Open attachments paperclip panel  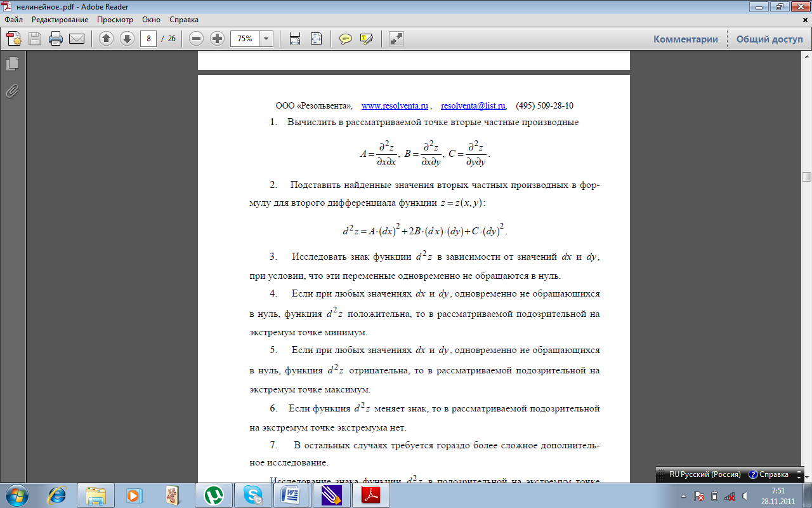click(x=12, y=91)
